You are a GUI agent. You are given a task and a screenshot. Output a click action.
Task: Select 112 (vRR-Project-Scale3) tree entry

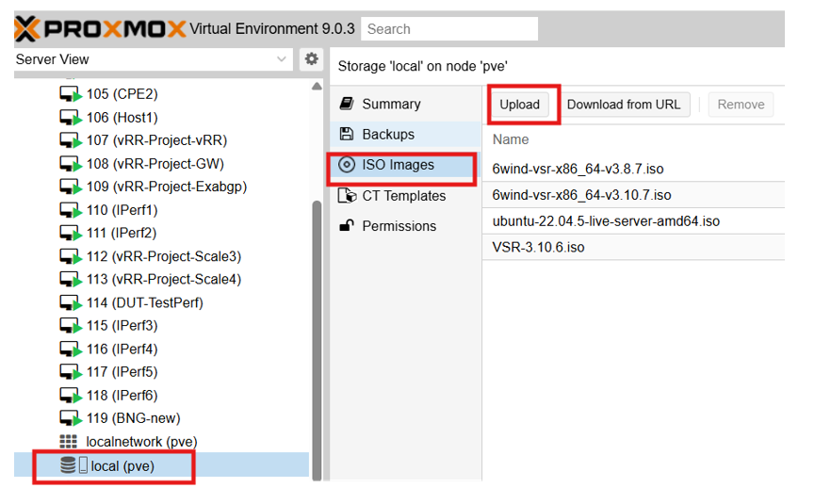click(x=164, y=256)
